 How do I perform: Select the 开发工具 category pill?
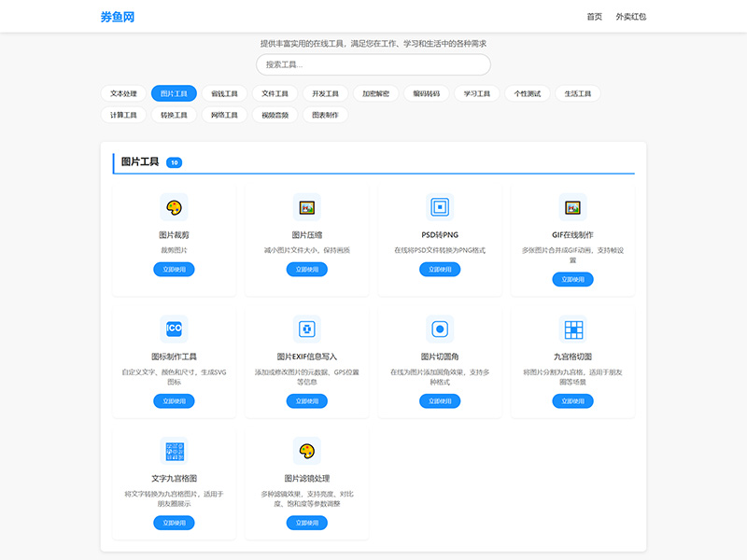coord(326,93)
